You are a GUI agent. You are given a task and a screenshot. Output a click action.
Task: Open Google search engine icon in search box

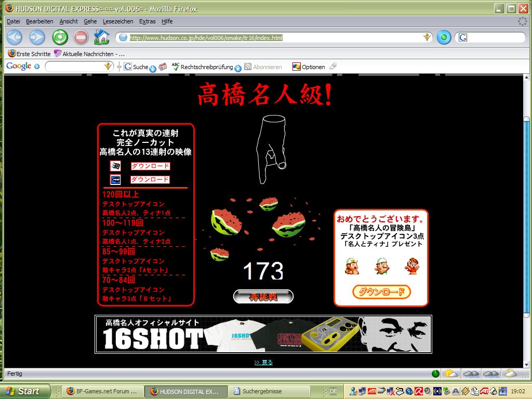click(x=463, y=37)
